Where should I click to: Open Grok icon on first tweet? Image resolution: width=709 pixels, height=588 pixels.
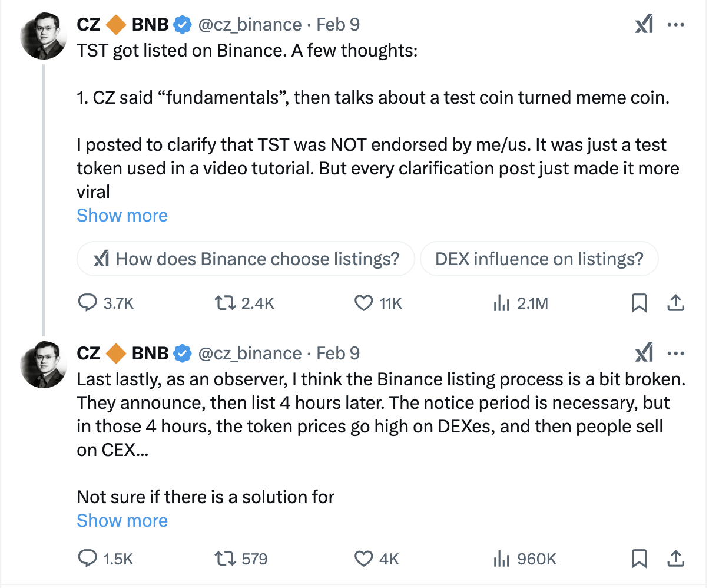[x=644, y=25]
